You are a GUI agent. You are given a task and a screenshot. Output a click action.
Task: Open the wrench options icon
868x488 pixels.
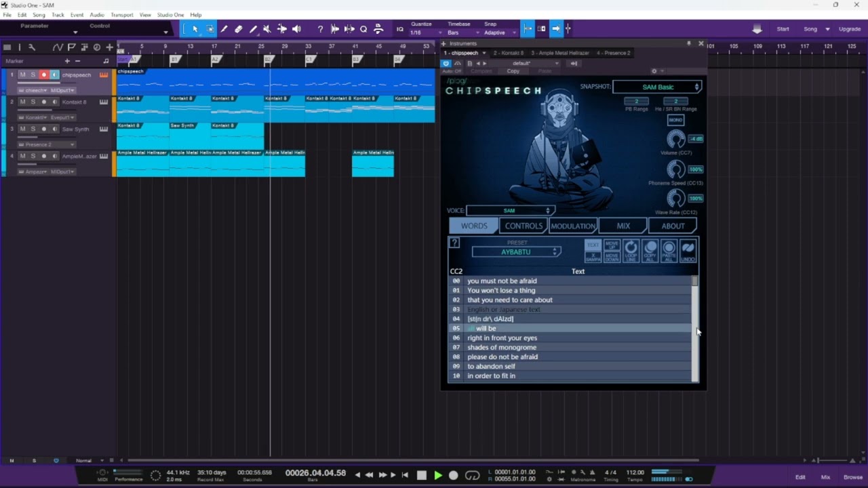click(x=31, y=47)
